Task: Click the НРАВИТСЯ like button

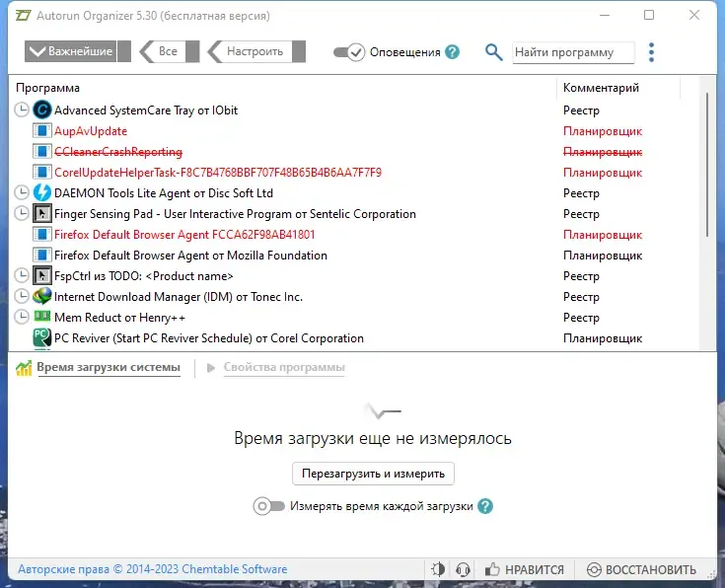Action: click(x=525, y=569)
